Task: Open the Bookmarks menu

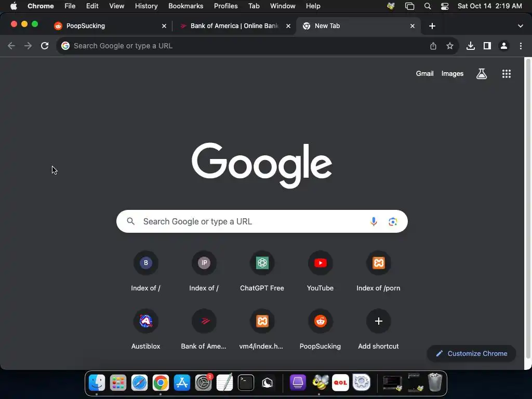Action: click(x=185, y=6)
